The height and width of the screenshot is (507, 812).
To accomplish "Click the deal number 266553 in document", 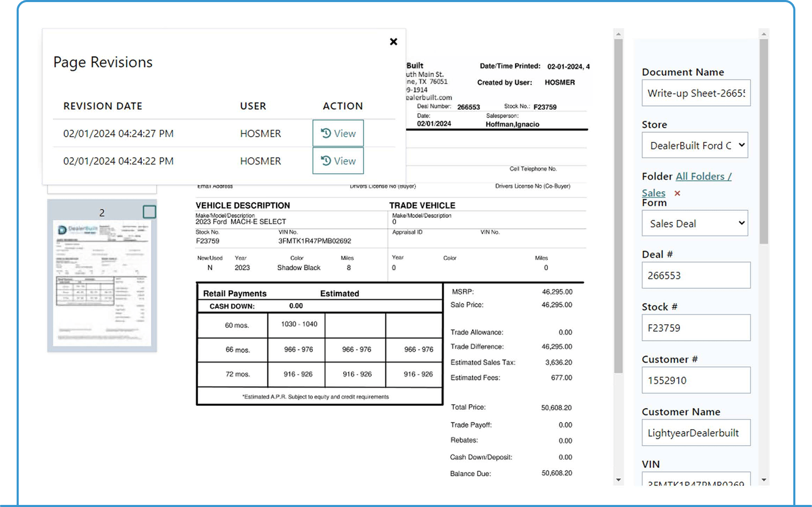I will [x=468, y=107].
